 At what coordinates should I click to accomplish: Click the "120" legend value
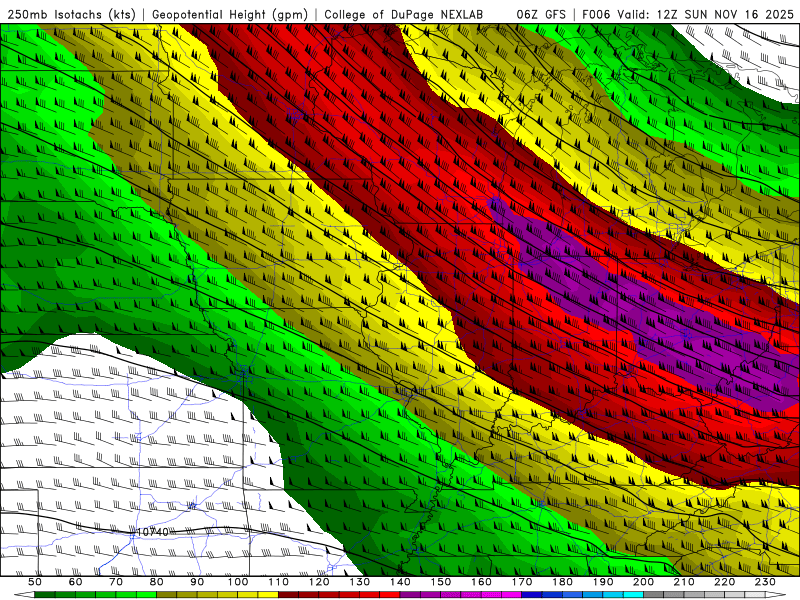coord(319,582)
